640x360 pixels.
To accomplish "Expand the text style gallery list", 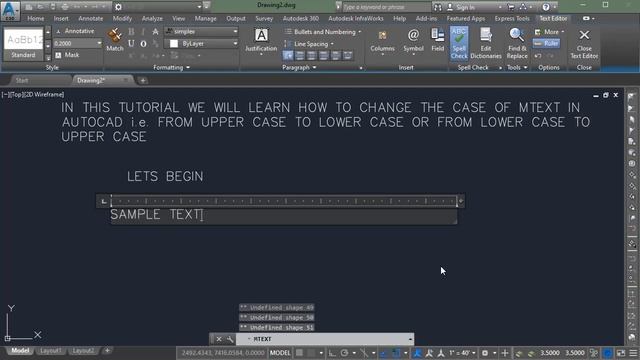I will (48, 57).
